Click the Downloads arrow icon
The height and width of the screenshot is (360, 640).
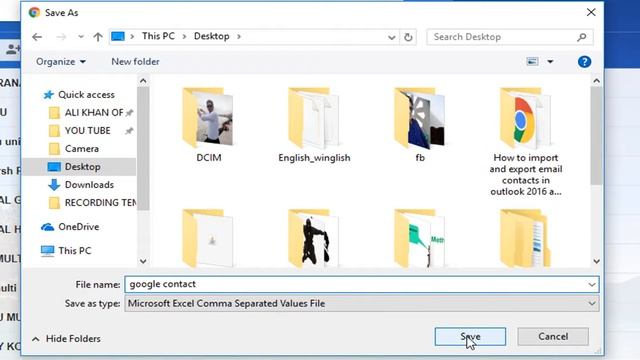point(54,185)
